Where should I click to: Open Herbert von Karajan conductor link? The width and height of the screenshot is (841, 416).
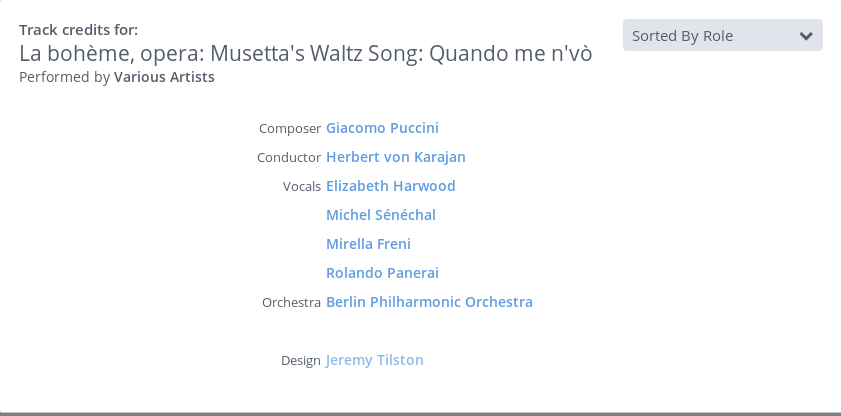[x=396, y=157]
